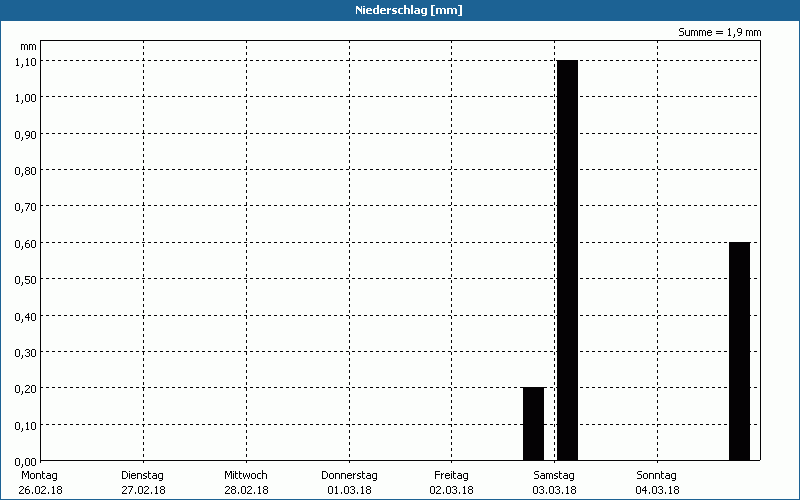
Task: Click the 'Sonntag' axis label
Action: pos(657,476)
